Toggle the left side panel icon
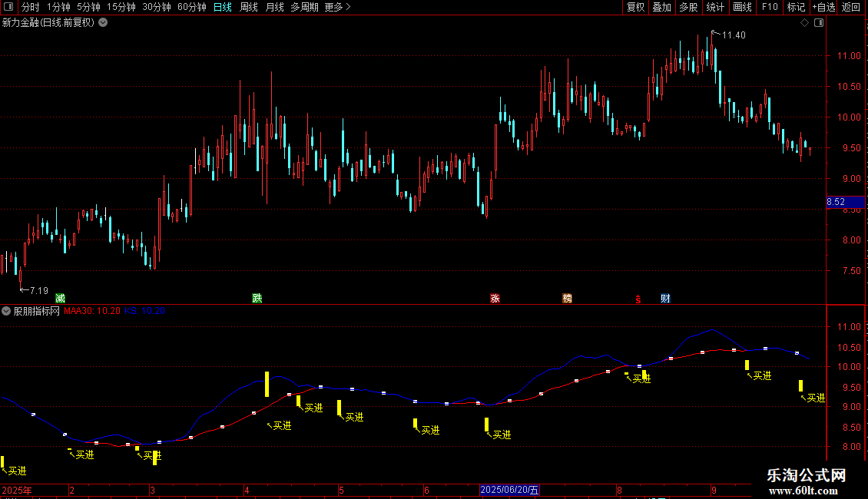 (8, 7)
